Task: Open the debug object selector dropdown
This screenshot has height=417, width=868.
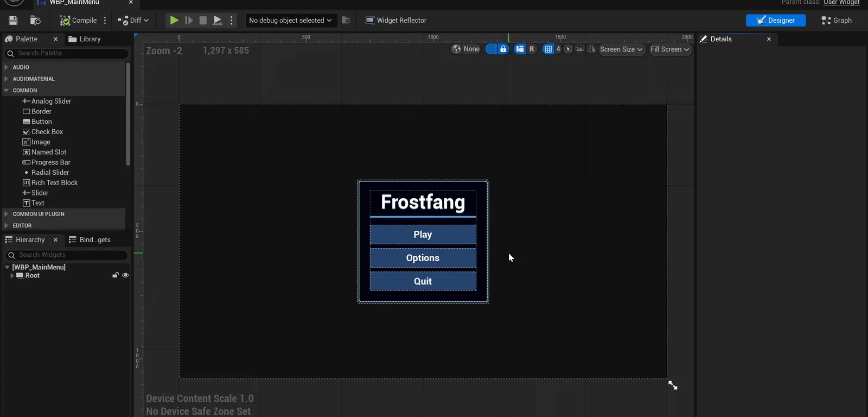Action: pos(291,21)
